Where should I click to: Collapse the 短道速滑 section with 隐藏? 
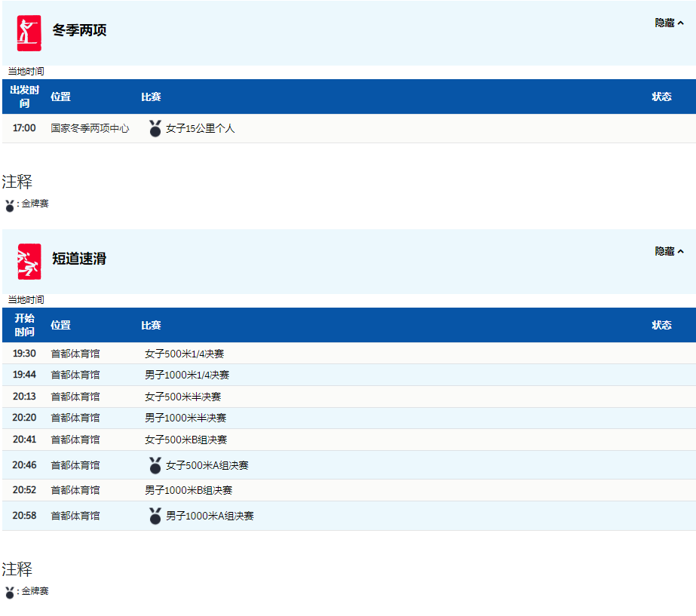tap(669, 252)
